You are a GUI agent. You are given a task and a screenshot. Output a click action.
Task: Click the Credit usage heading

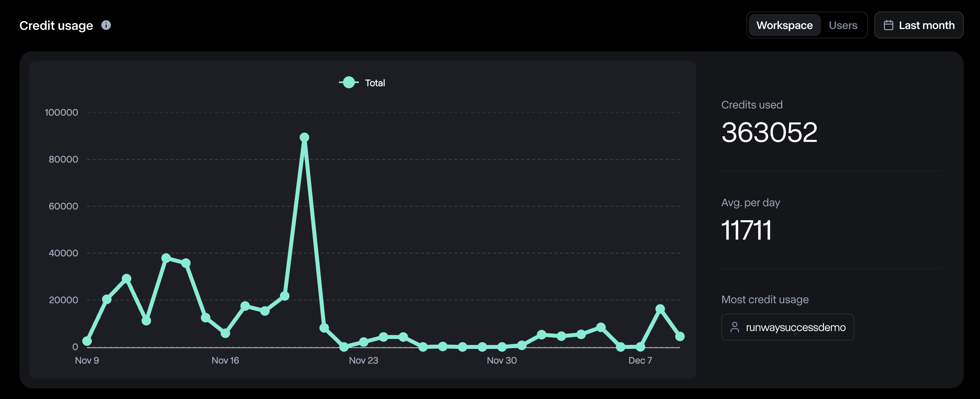coord(56,25)
